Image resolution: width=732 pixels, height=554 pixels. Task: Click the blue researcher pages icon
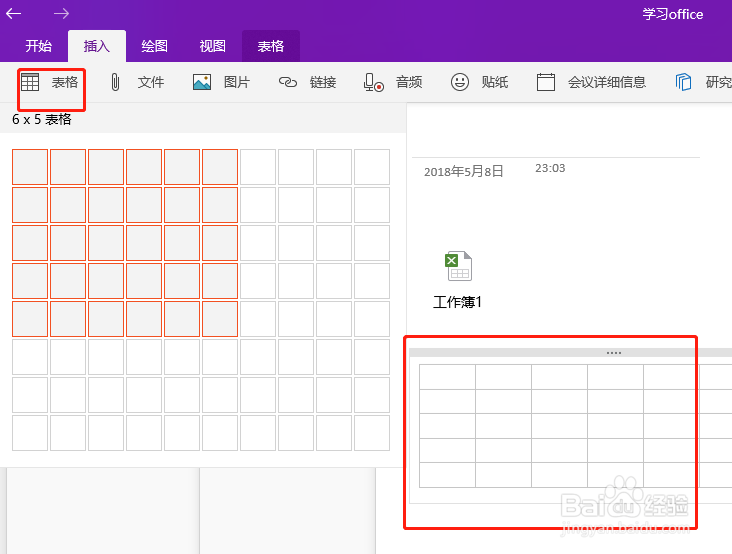[683, 83]
